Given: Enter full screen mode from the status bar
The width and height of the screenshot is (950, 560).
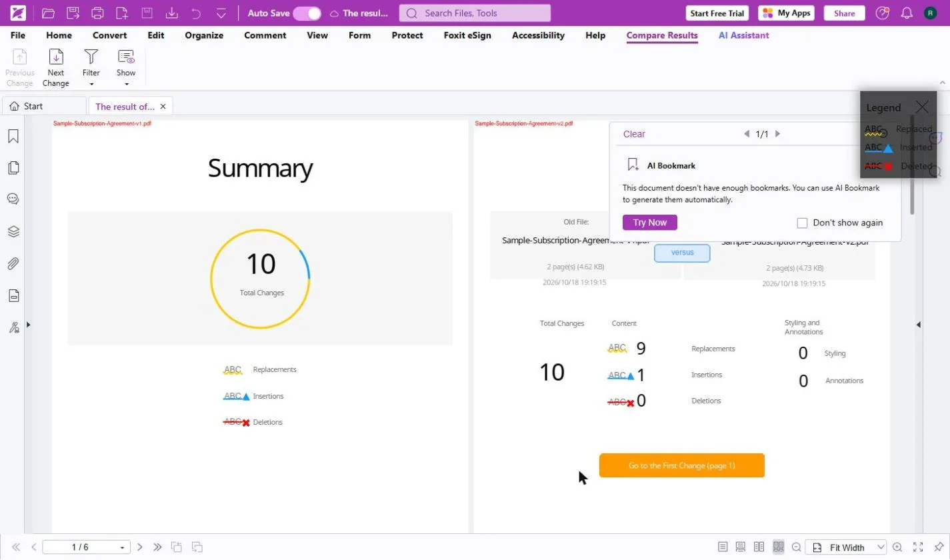Looking at the screenshot, I should click(918, 547).
